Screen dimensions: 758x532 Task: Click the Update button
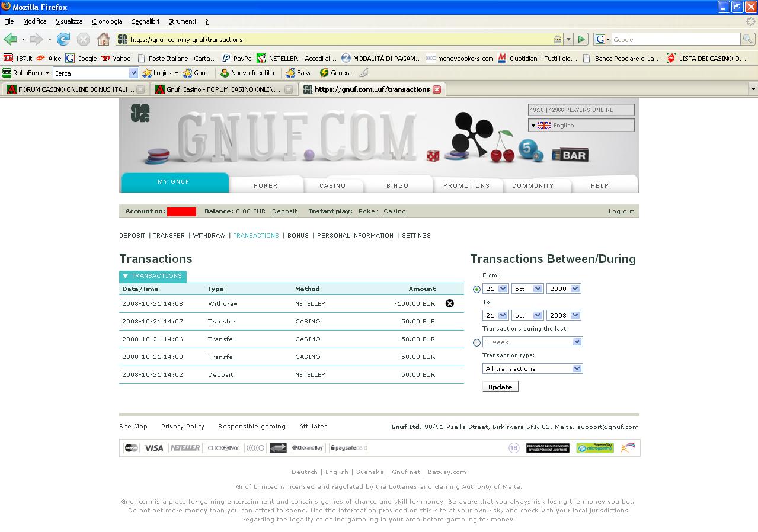(x=500, y=387)
